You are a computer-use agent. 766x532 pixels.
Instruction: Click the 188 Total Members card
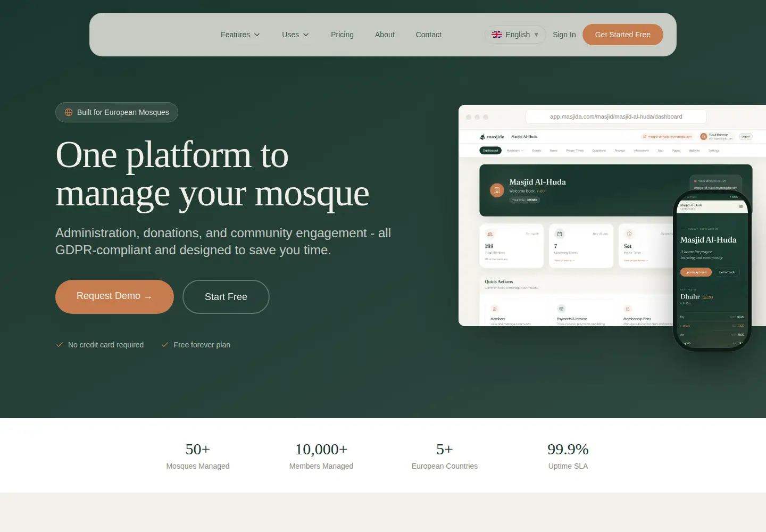coord(511,246)
